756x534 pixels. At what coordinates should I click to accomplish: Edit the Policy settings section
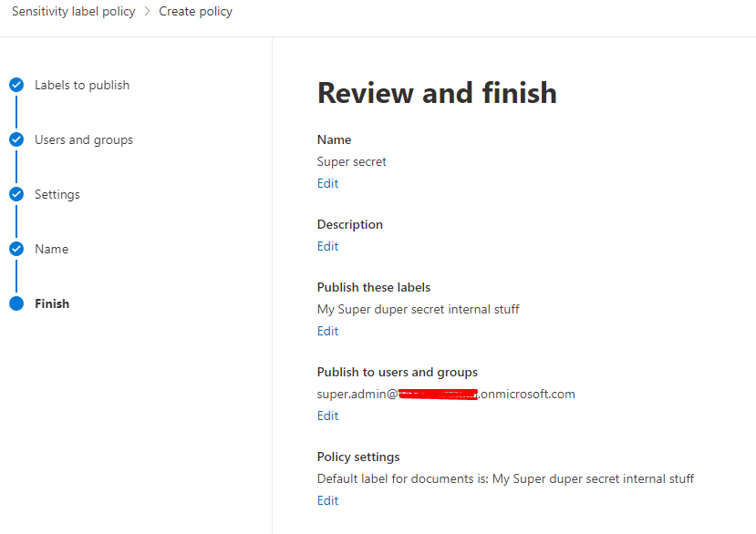click(327, 500)
